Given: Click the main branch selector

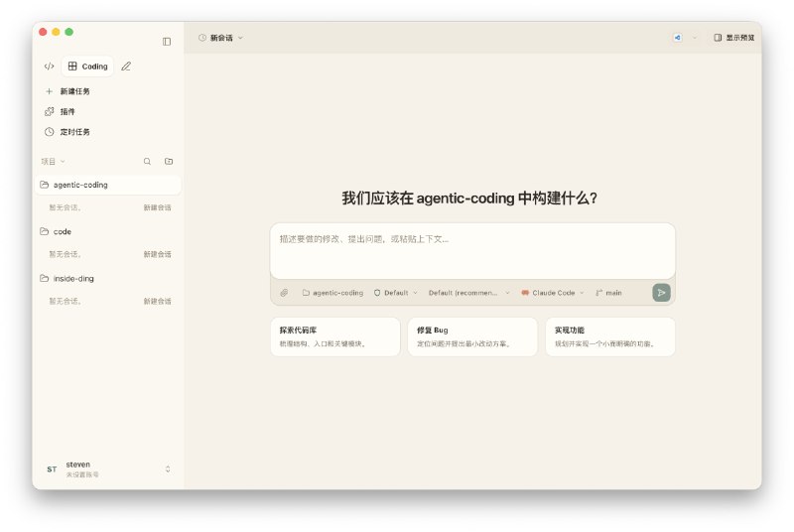Looking at the screenshot, I should click(608, 293).
